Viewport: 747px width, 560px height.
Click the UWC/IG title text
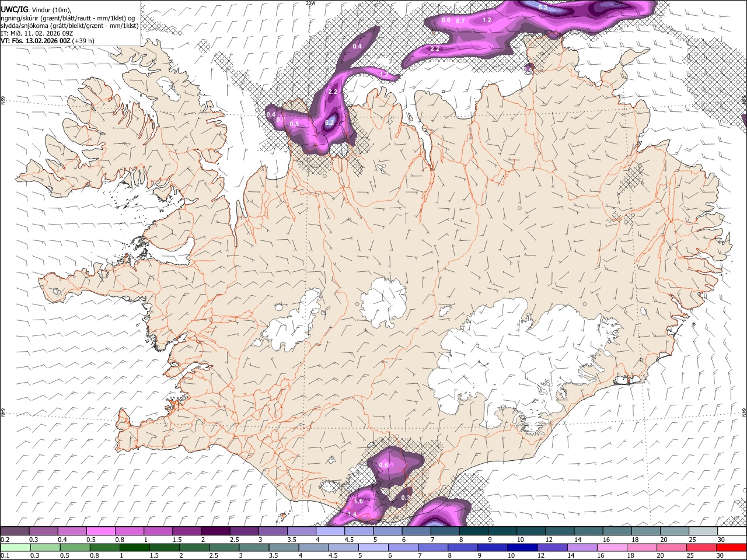(13, 10)
